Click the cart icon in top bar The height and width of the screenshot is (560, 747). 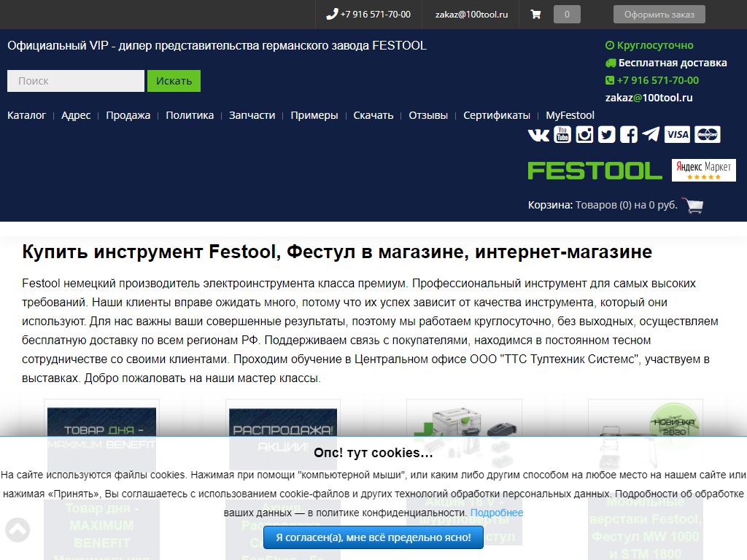[535, 14]
